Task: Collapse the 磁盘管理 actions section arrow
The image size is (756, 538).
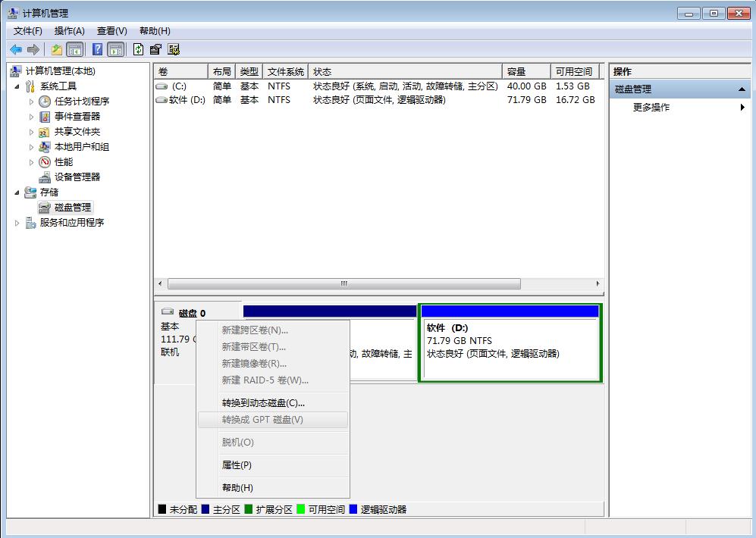Action: pyautogui.click(x=742, y=89)
